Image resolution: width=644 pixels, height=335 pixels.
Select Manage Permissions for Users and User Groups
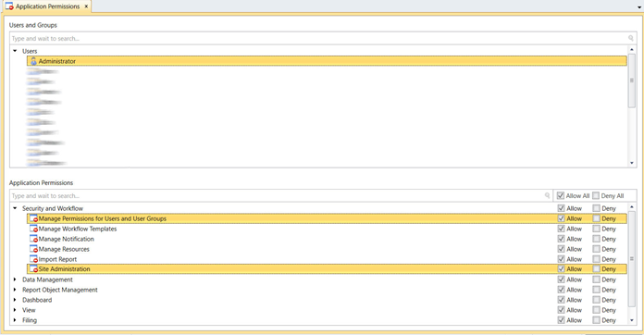click(x=327, y=218)
